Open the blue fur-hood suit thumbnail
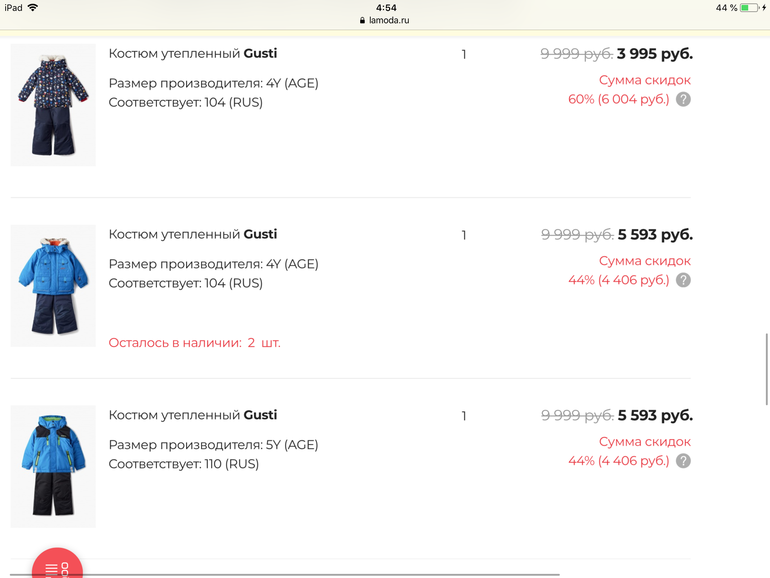770x578 pixels. click(53, 286)
